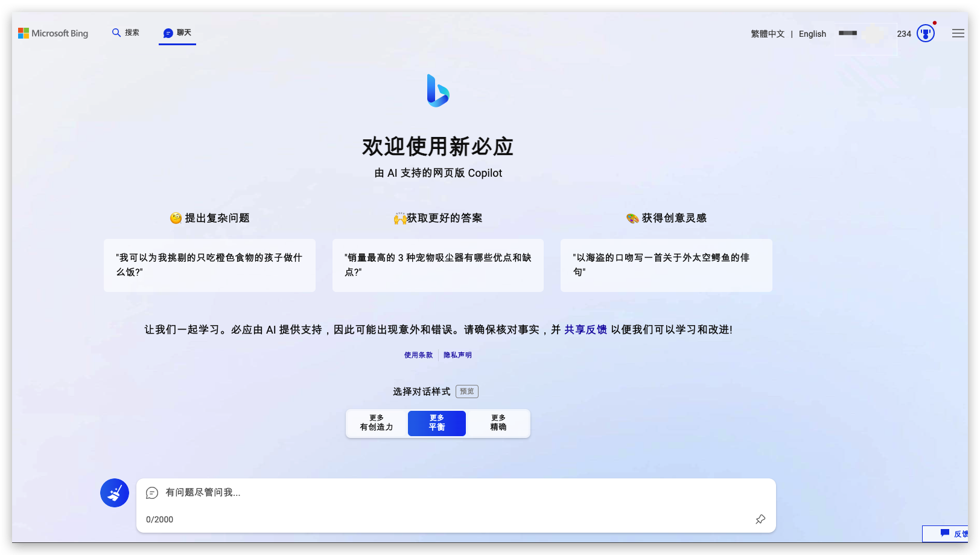This screenshot has height=555, width=980.
Task: Click the 欢迎使用新必应 title
Action: click(x=438, y=147)
